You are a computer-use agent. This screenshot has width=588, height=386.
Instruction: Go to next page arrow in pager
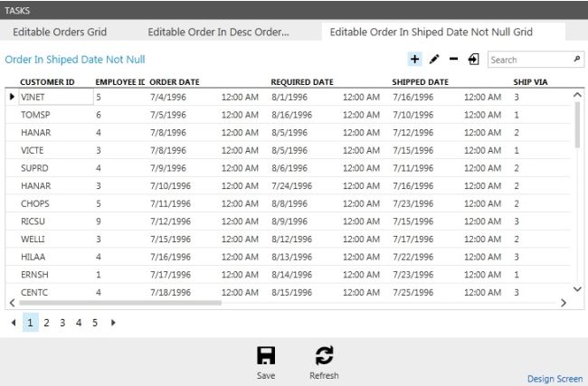click(x=113, y=323)
